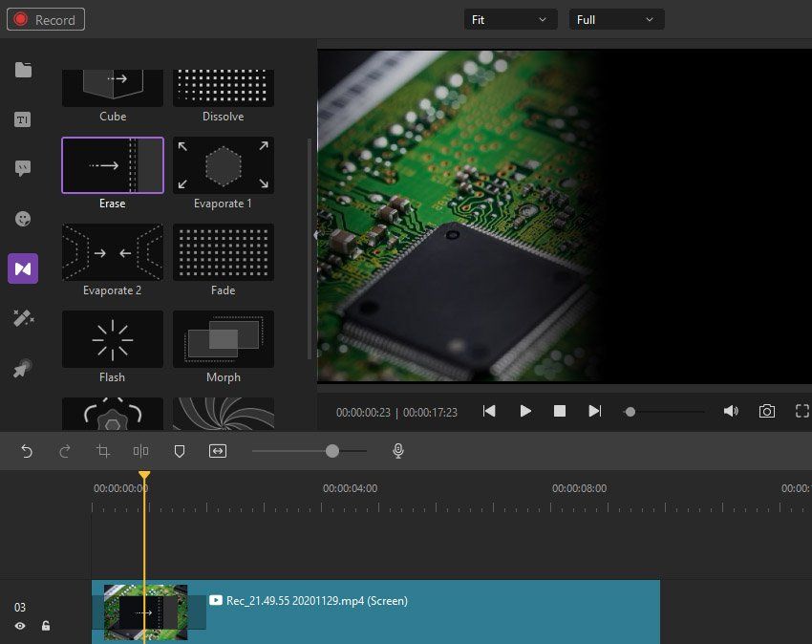Click the yellow playhead marker
The width and height of the screenshot is (812, 644).
pos(144,475)
